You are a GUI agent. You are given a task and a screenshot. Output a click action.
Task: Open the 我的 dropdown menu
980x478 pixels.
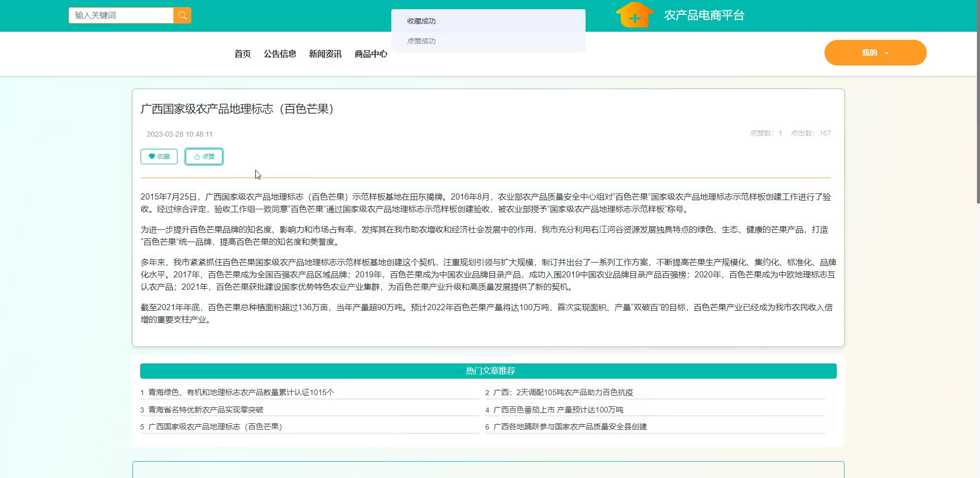[875, 53]
